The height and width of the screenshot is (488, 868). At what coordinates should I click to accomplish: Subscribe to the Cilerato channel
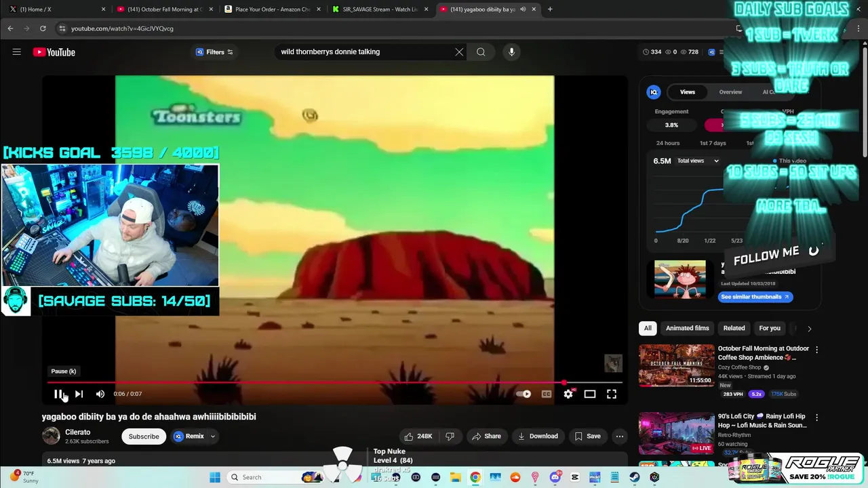pos(144,436)
